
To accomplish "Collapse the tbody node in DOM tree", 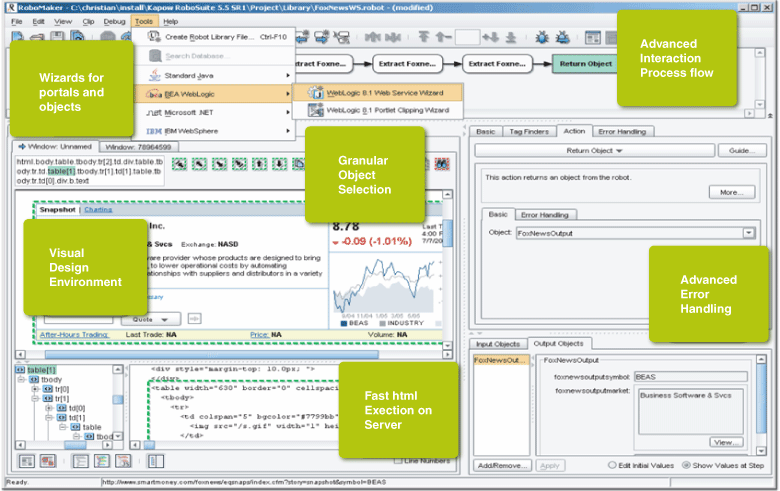I will 21,379.
